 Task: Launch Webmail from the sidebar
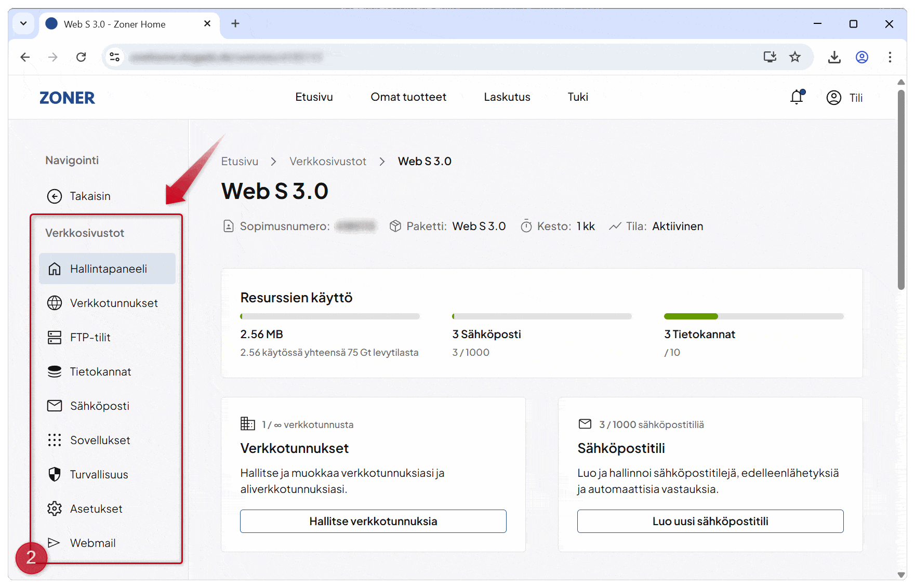pyautogui.click(x=92, y=543)
